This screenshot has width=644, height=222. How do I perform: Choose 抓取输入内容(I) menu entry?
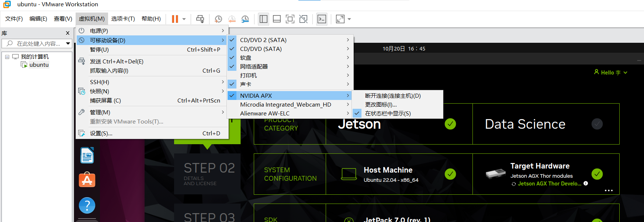point(152,71)
